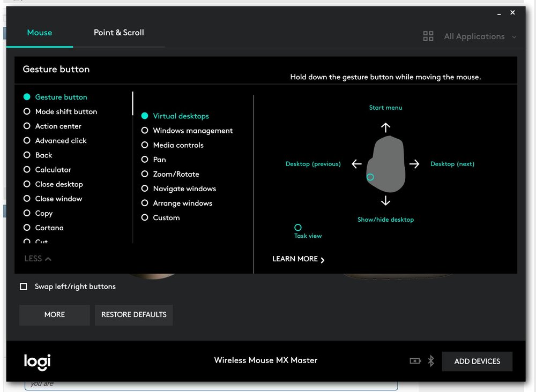536x392 pixels.
Task: Click the logi logo
Action: click(38, 362)
